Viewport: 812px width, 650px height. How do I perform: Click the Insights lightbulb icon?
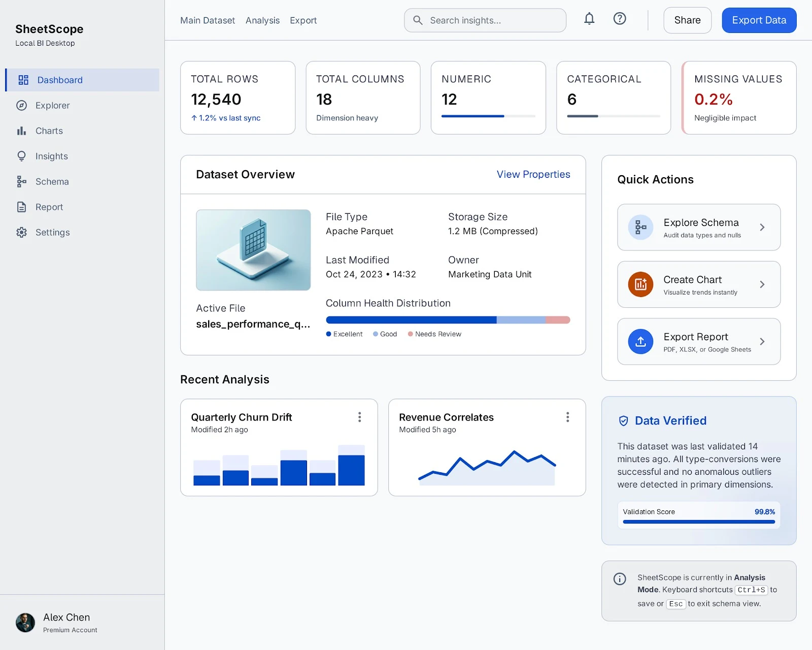click(x=21, y=156)
